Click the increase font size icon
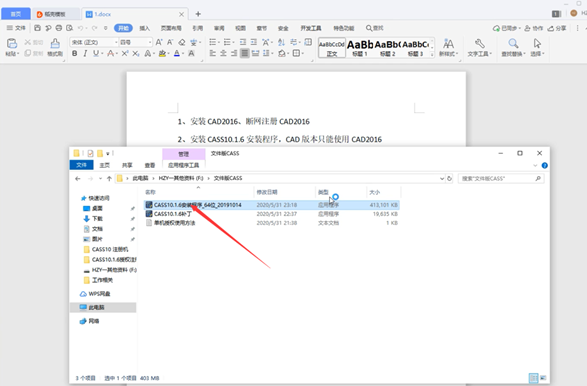 [x=159, y=42]
